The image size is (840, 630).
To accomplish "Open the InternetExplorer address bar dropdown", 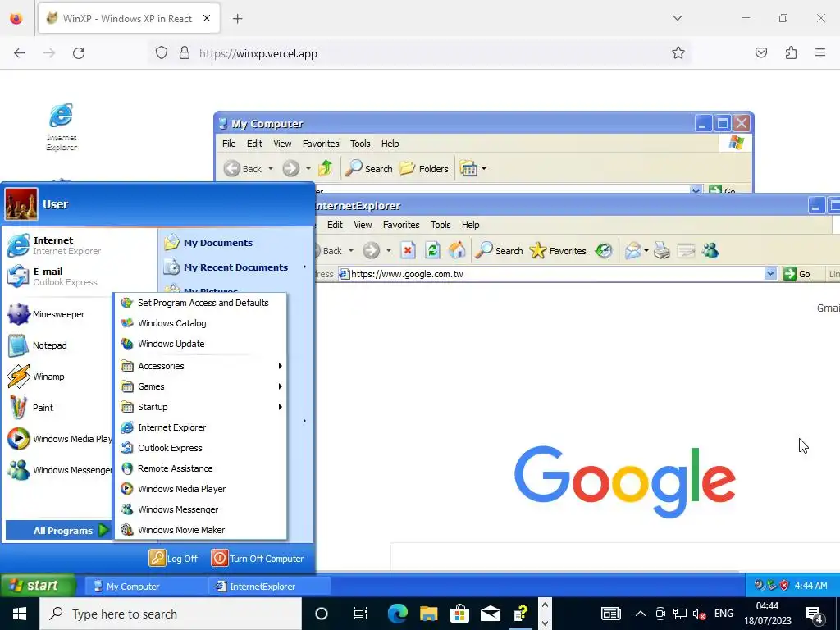I will click(x=770, y=274).
